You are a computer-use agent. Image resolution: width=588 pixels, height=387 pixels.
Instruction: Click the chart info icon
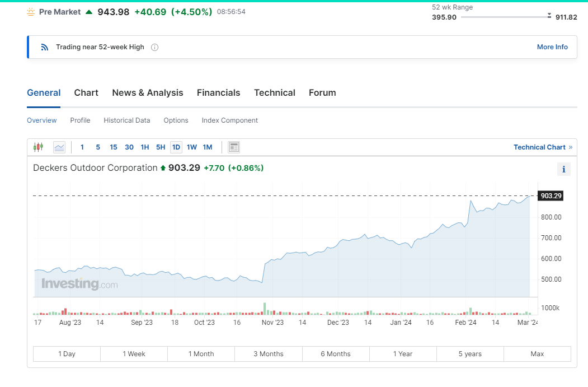point(563,169)
